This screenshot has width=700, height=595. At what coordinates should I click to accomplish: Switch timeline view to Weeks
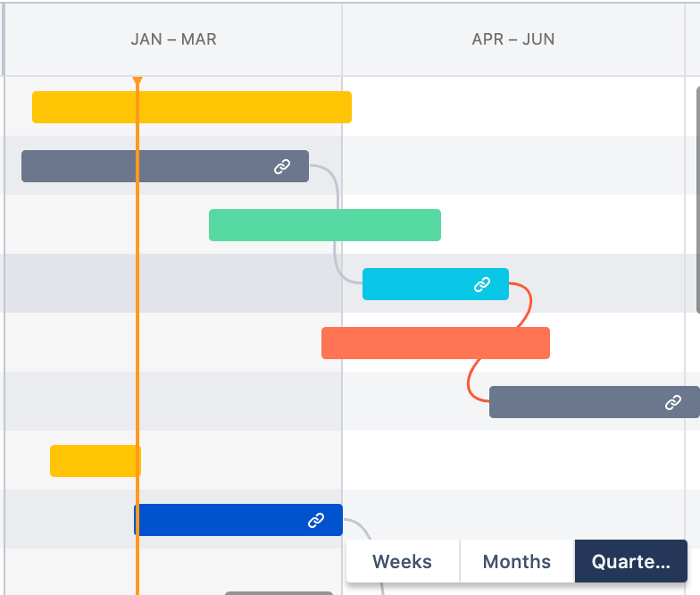point(403,561)
